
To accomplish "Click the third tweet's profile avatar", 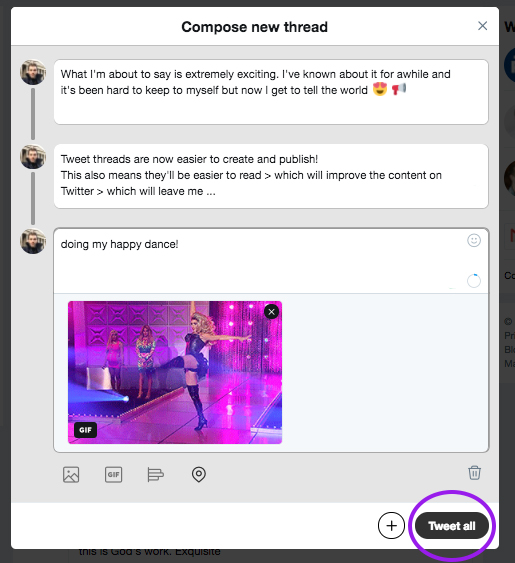I will coord(33,241).
